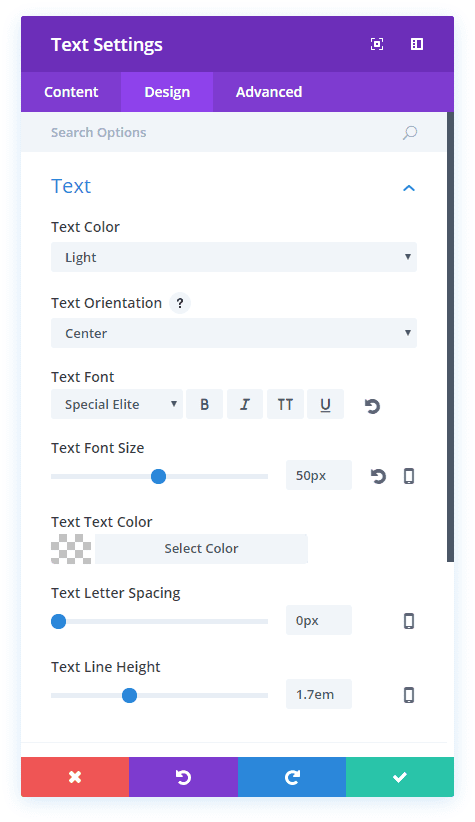The height and width of the screenshot is (822, 475).
Task: Click the search magnifier icon
Action: [409, 133]
